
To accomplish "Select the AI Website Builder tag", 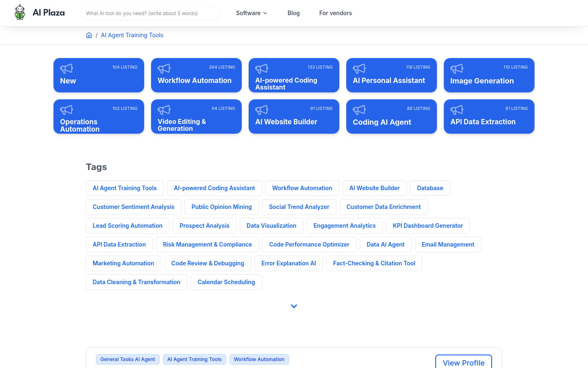I will point(374,188).
